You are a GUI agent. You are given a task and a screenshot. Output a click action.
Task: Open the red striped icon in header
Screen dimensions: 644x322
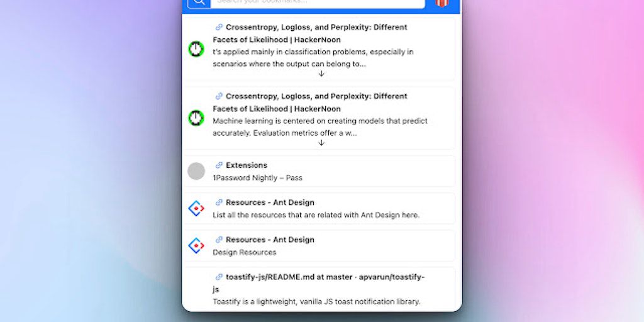[441, 3]
